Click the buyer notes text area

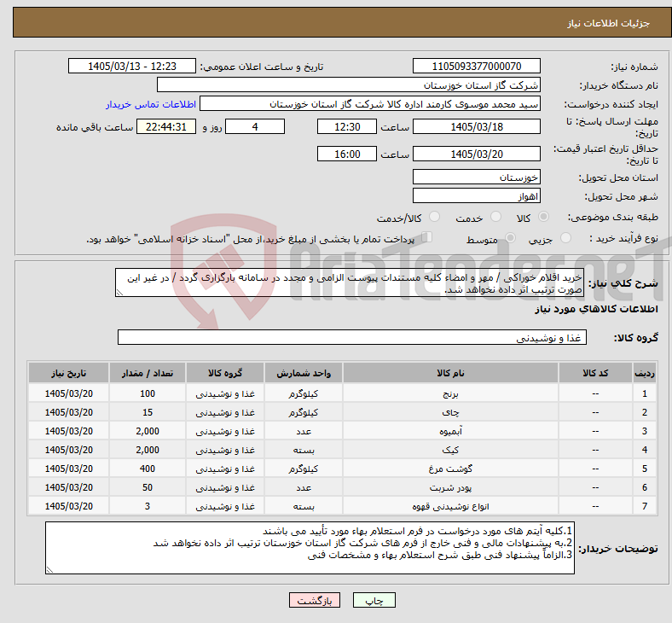coord(310,548)
